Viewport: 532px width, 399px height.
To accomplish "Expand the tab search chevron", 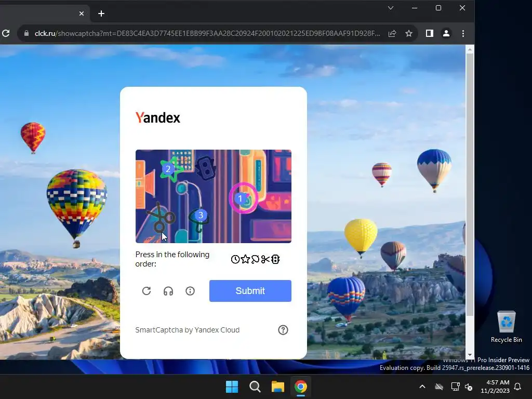I will (x=391, y=8).
